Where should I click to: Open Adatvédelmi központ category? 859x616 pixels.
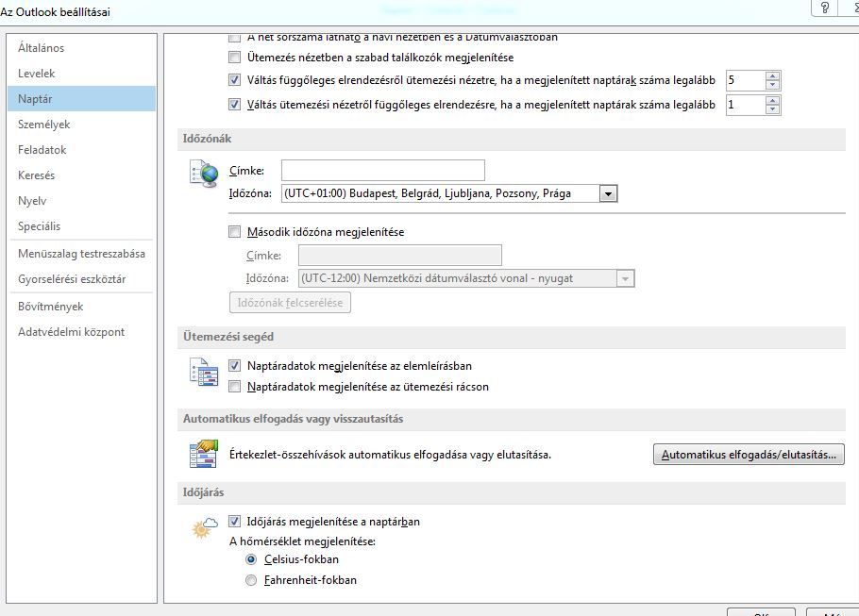point(82,332)
